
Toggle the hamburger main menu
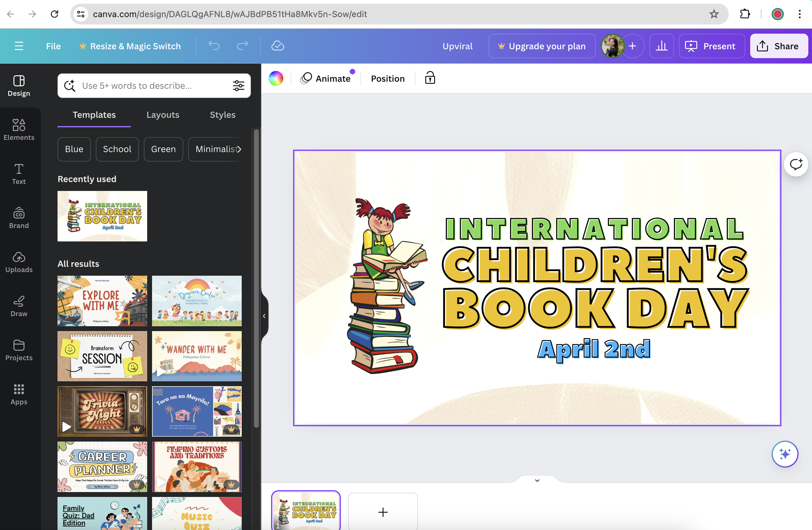coord(19,46)
